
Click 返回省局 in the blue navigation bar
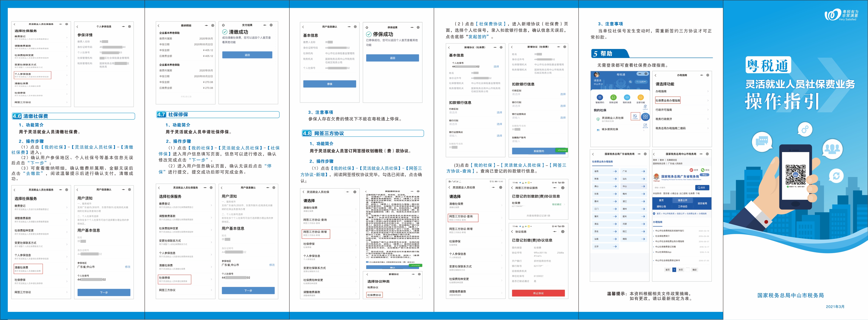click(x=703, y=204)
